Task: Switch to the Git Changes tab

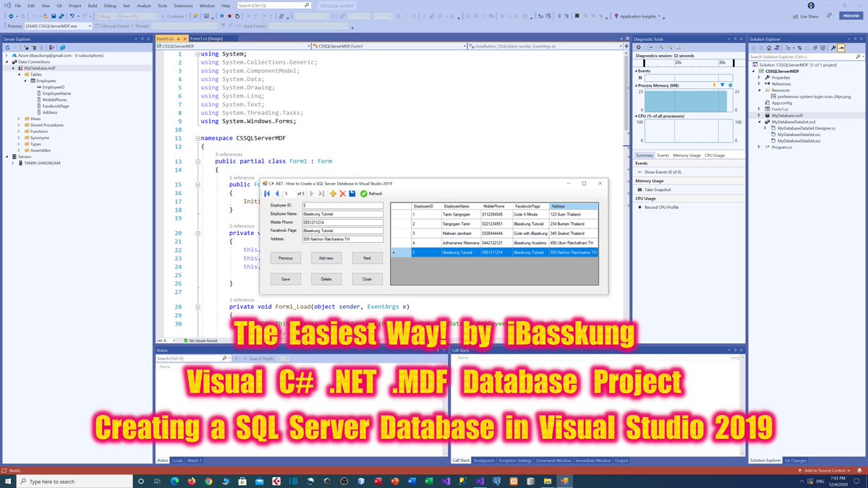Action: tap(796, 461)
